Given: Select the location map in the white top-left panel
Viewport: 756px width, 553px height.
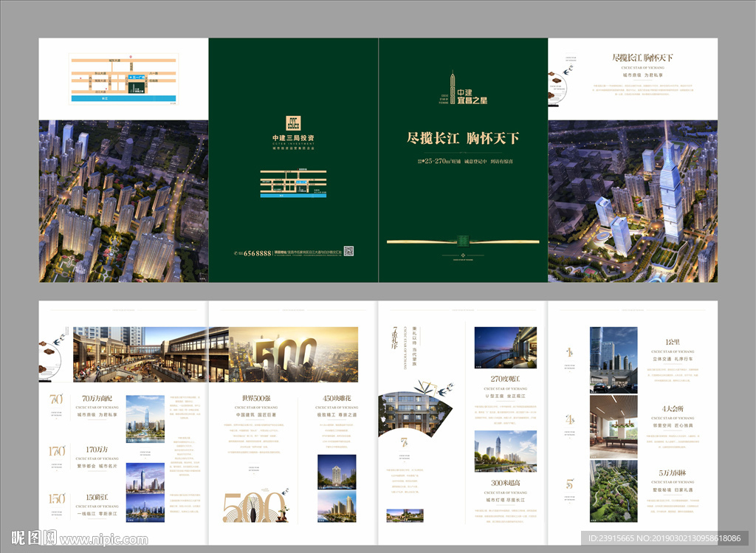Looking at the screenshot, I should click(x=123, y=79).
